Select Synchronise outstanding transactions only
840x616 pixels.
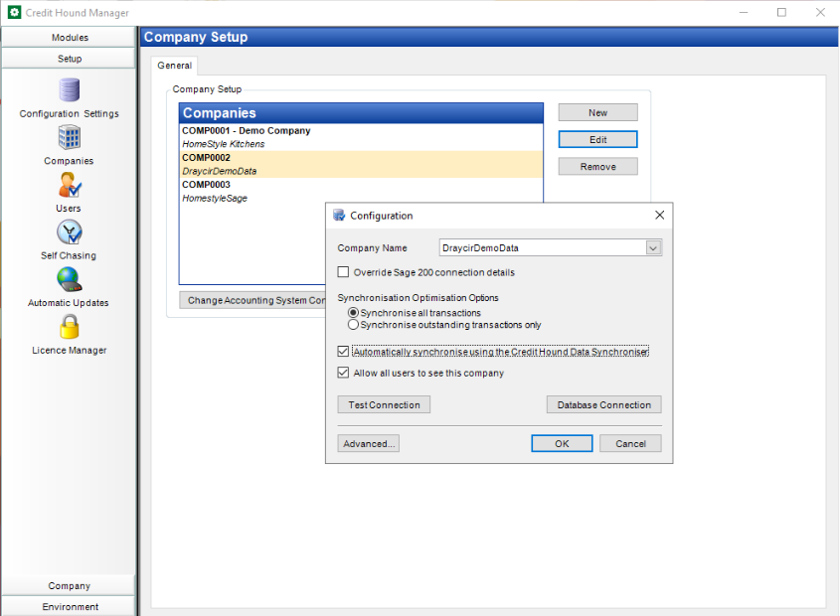[353, 325]
